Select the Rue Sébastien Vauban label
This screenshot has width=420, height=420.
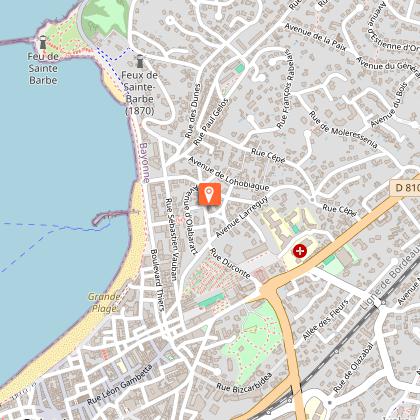[171, 240]
